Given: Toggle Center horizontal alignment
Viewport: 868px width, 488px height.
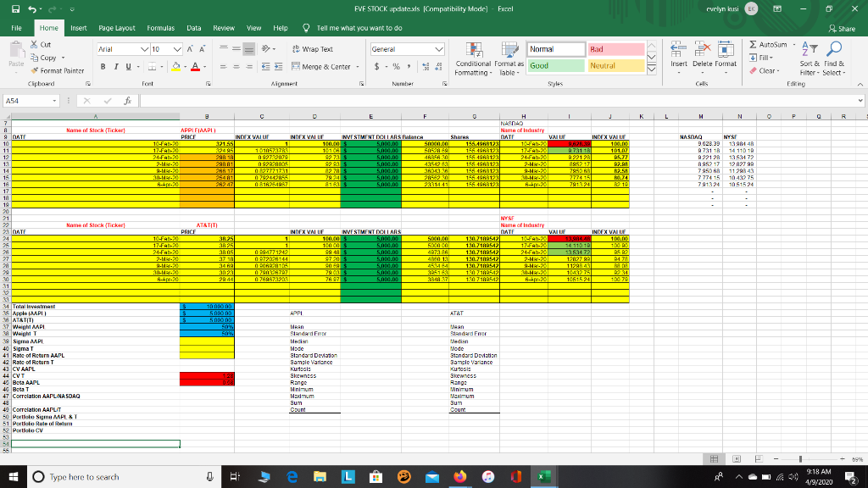Looking at the screenshot, I should (236, 67).
